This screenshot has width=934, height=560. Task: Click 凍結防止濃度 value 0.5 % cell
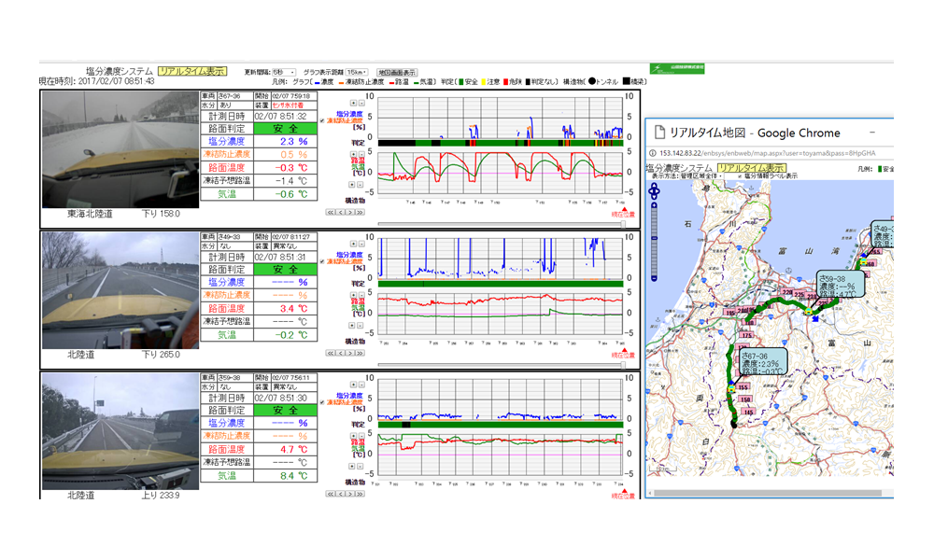coord(285,155)
